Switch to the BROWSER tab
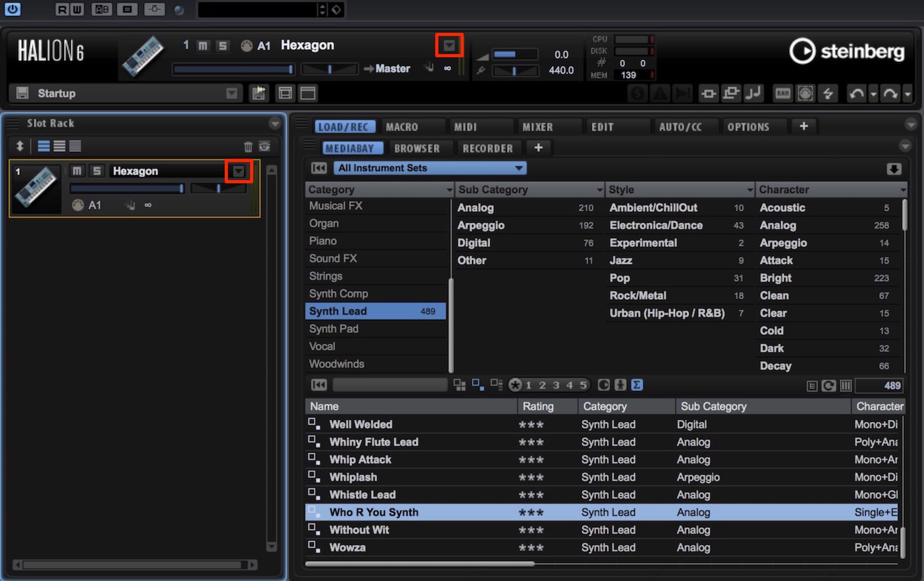Image resolution: width=924 pixels, height=581 pixels. point(417,148)
